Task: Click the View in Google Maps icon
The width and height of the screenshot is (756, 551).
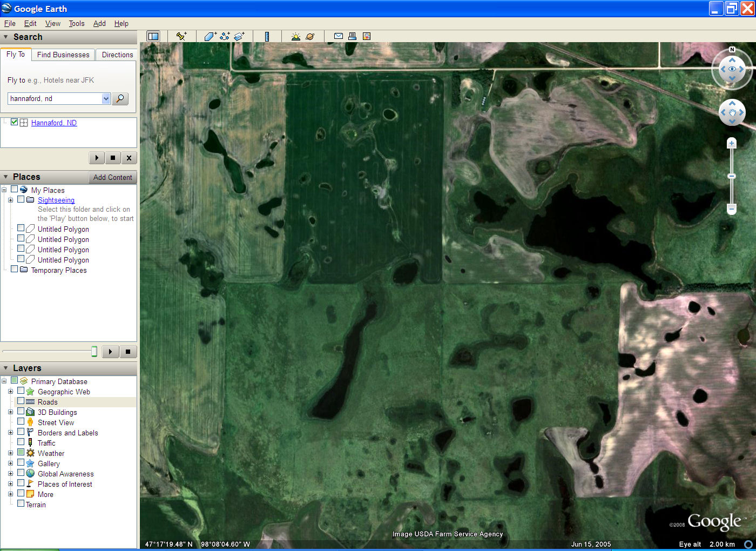Action: point(367,36)
